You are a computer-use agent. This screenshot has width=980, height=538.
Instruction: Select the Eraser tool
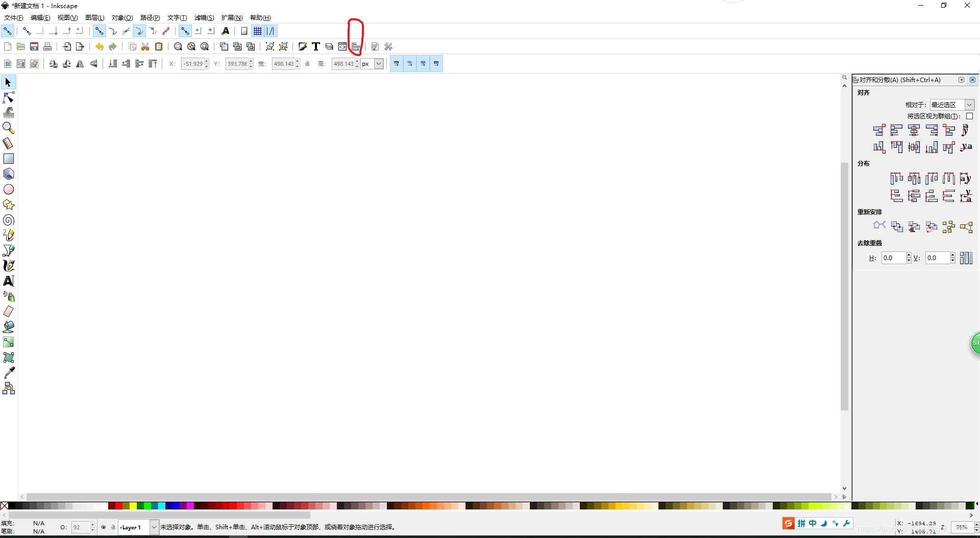point(9,312)
